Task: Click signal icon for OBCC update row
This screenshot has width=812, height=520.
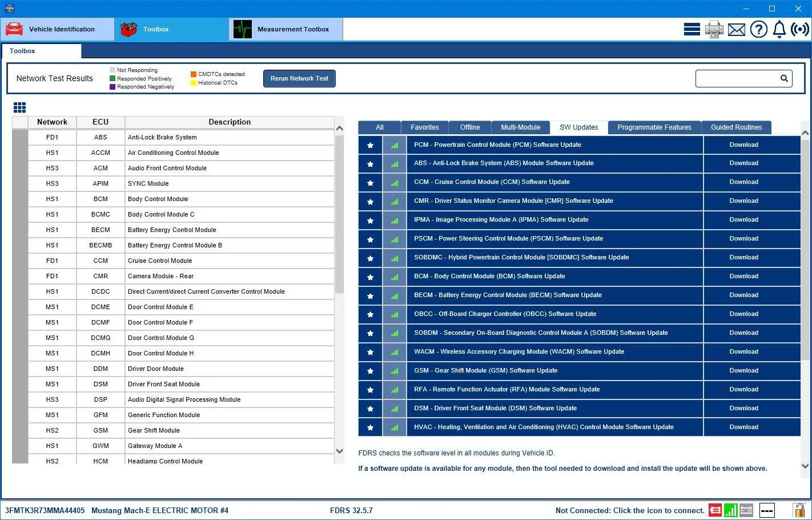Action: 395,315
